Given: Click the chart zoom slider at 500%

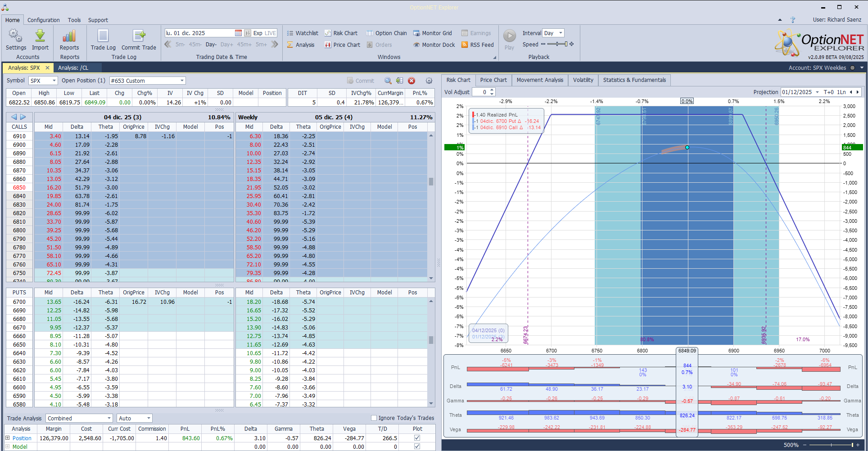Looking at the screenshot, I should coord(852,445).
